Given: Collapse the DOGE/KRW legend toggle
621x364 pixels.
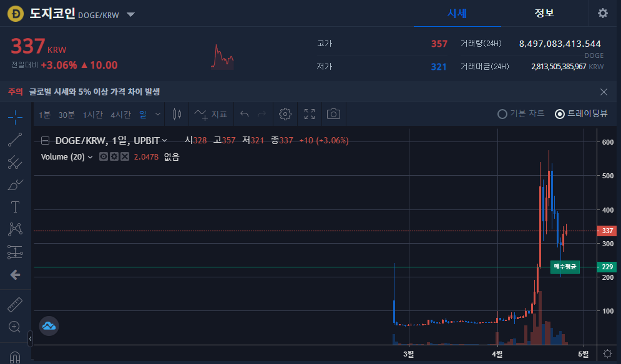Looking at the screenshot, I should (x=45, y=140).
